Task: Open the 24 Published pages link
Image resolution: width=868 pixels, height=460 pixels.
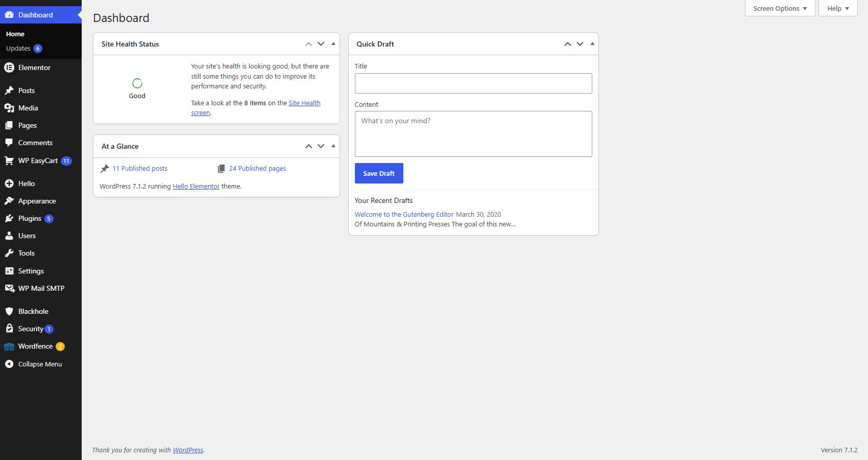Action: pyautogui.click(x=257, y=168)
